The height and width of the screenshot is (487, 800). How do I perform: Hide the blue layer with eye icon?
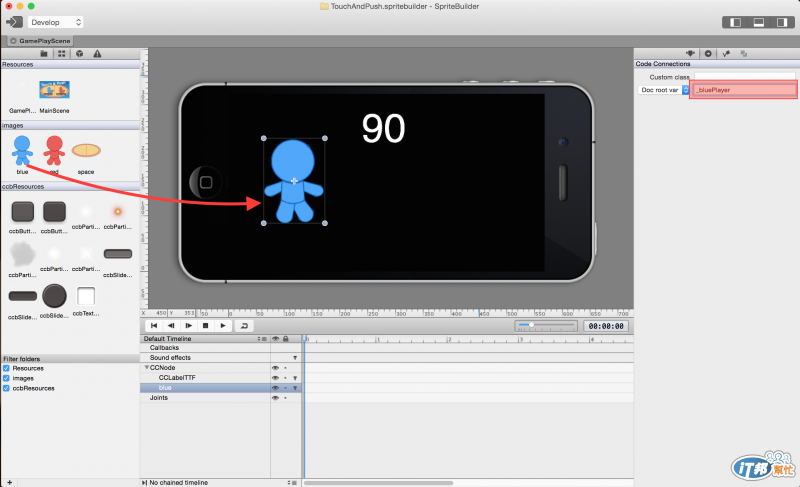tap(276, 388)
